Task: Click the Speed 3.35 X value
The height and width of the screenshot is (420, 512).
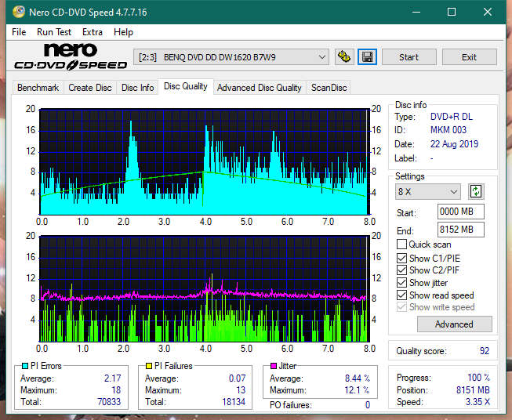Action: tap(478, 401)
